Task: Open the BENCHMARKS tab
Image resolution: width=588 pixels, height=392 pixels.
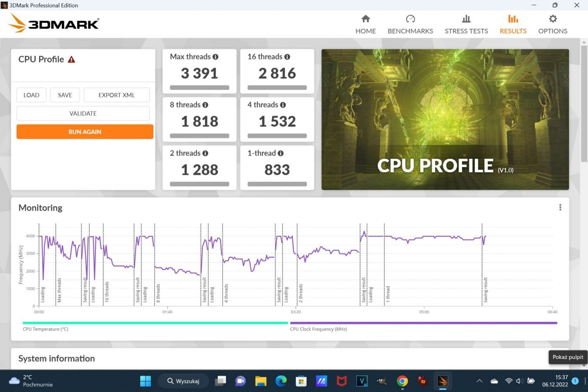Action: pyautogui.click(x=410, y=24)
